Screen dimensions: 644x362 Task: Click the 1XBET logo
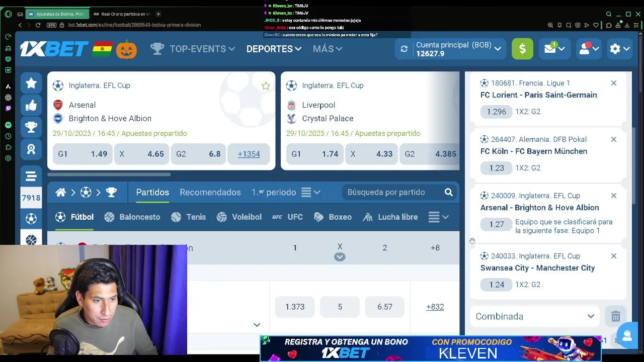point(54,49)
